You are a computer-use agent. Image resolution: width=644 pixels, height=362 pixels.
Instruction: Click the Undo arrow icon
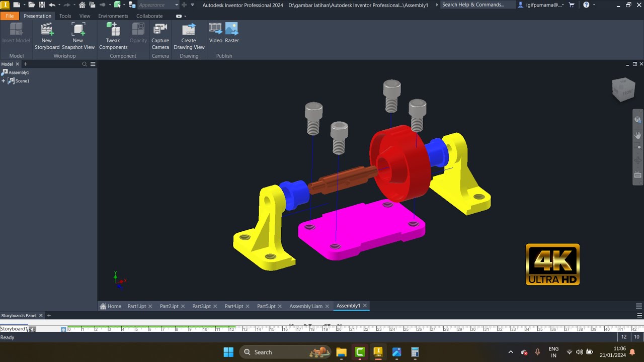51,5
